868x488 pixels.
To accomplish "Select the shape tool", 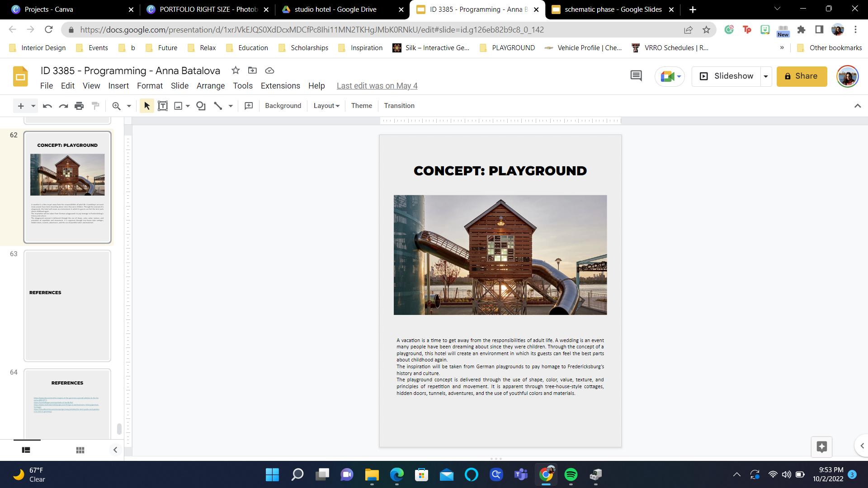I will [x=201, y=106].
